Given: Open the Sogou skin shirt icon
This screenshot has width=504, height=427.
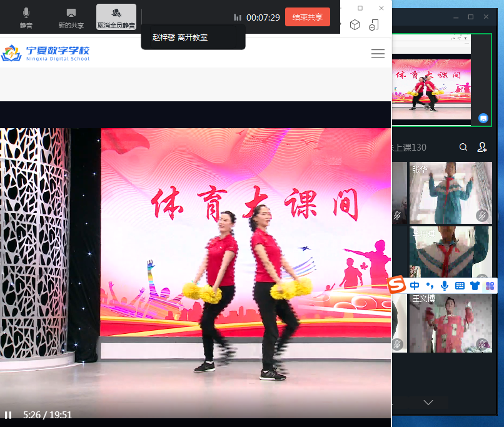Looking at the screenshot, I should [x=475, y=286].
